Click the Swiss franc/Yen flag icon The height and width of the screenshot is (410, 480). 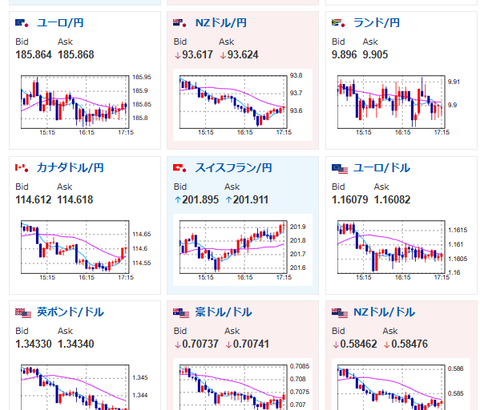(181, 168)
